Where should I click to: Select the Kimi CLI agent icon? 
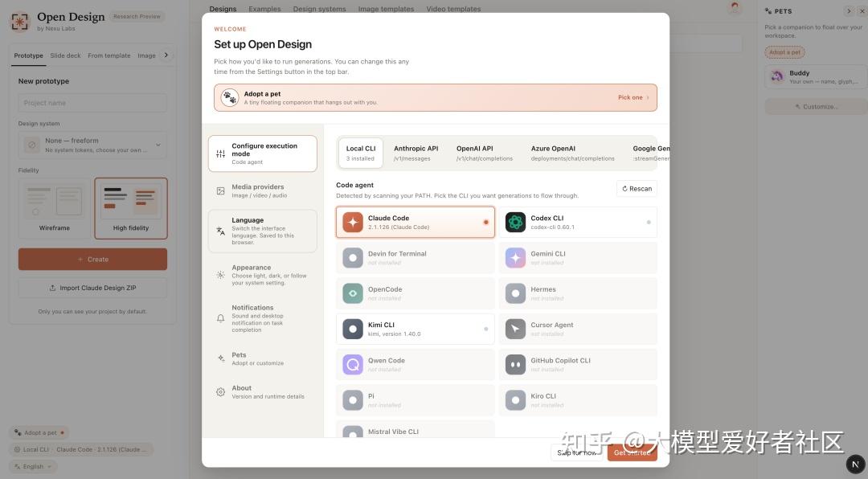coord(353,329)
